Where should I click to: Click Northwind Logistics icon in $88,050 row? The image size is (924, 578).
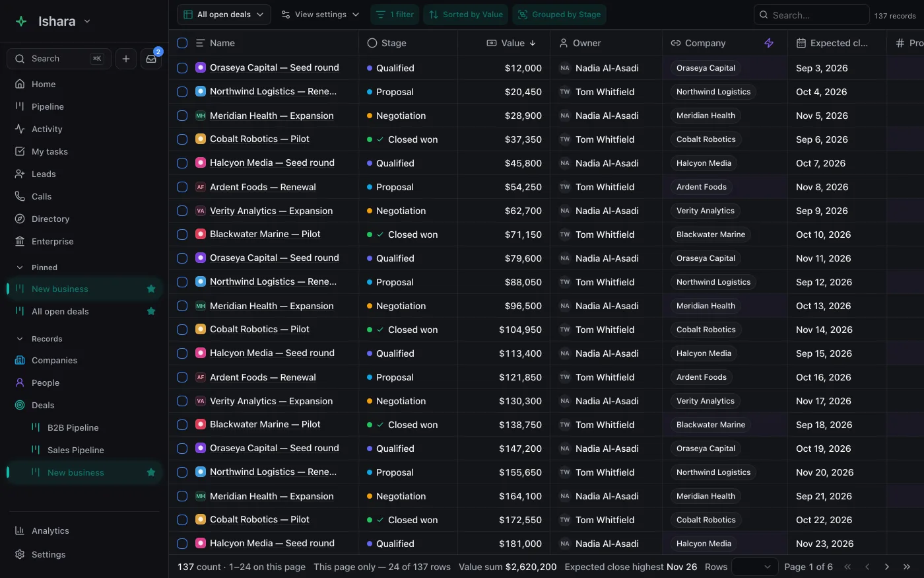pyautogui.click(x=201, y=282)
